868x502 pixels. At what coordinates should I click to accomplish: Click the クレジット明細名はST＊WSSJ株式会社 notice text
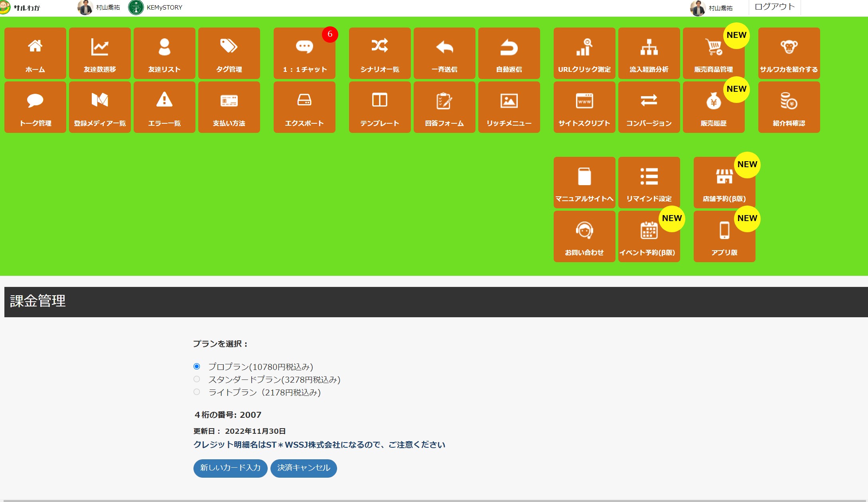point(319,445)
